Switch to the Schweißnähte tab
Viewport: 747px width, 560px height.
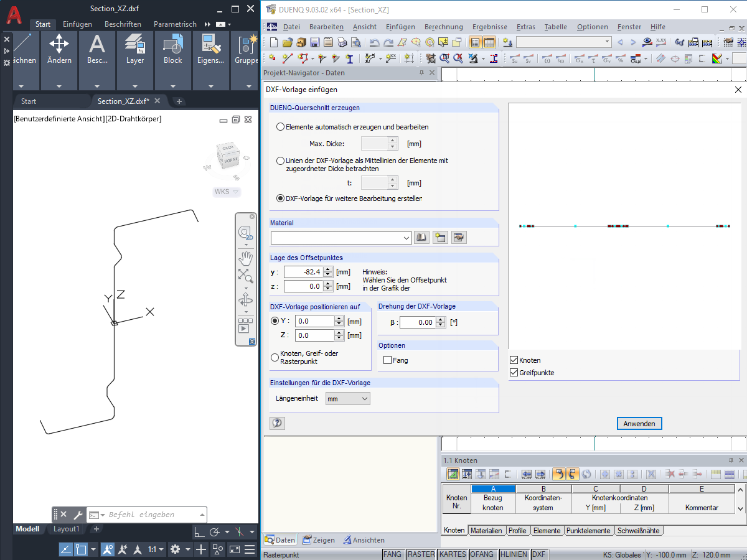[639, 531]
